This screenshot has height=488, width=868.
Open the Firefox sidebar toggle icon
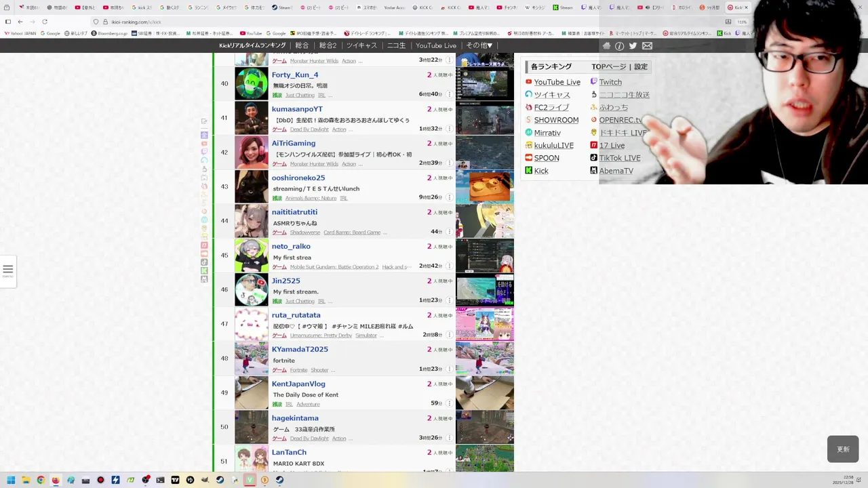[x=7, y=22]
